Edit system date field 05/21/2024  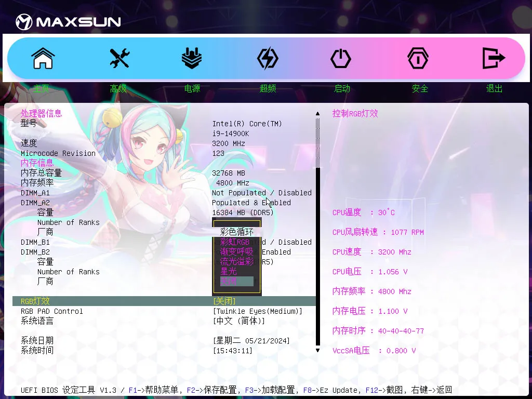coord(251,341)
